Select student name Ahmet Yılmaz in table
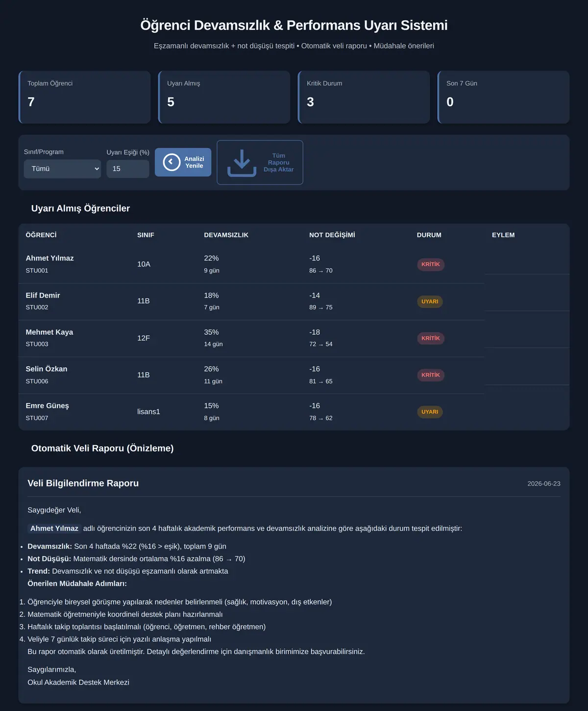Image resolution: width=588 pixels, height=711 pixels. tap(49, 258)
